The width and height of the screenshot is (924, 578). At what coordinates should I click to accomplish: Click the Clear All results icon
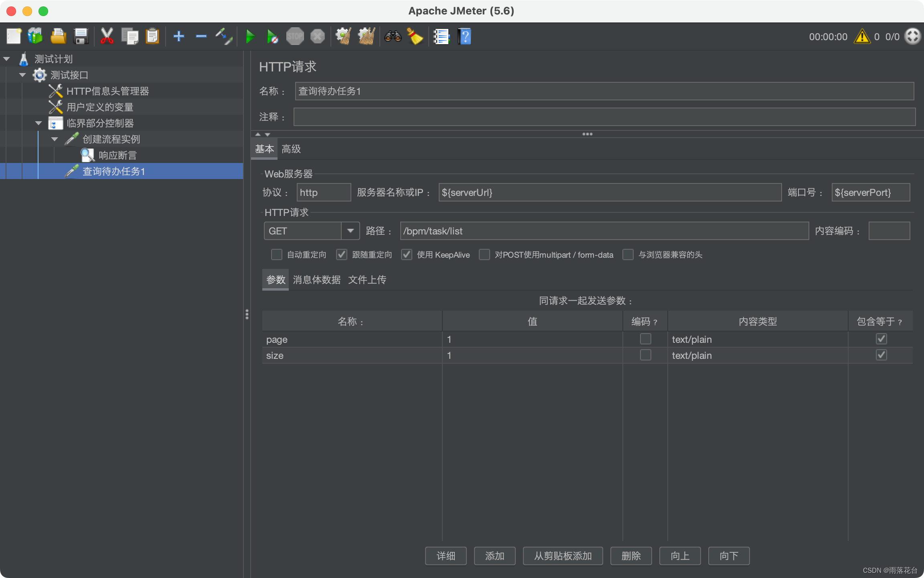tap(366, 37)
